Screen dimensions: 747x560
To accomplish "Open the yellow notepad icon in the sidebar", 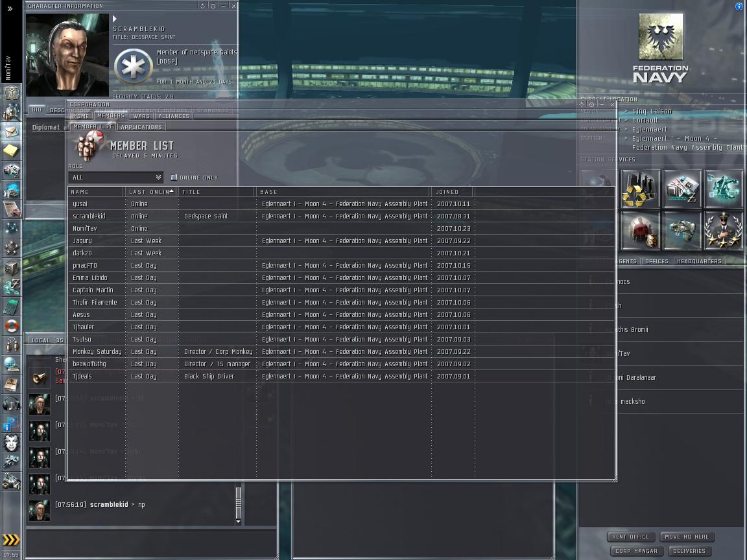I will click(x=12, y=151).
